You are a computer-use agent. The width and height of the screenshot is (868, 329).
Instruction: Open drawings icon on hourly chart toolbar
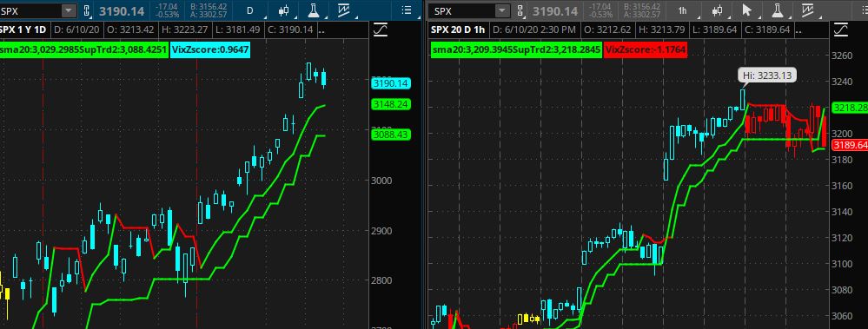click(x=807, y=10)
